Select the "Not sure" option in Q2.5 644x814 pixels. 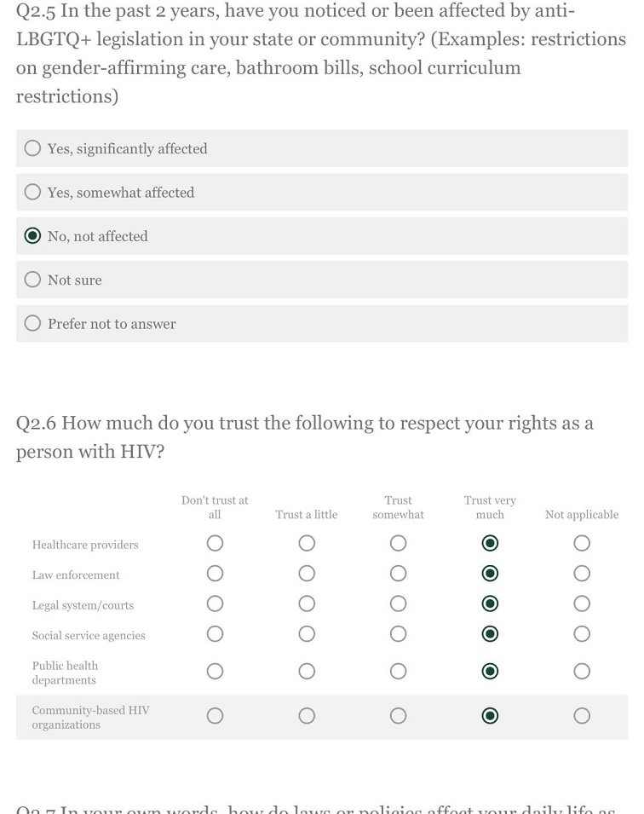32,280
